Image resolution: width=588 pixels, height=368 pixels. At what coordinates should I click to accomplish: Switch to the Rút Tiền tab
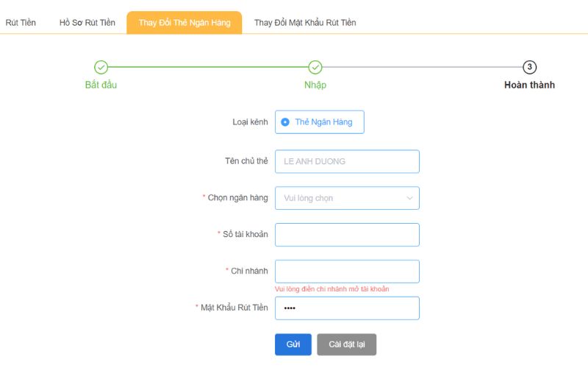click(21, 23)
